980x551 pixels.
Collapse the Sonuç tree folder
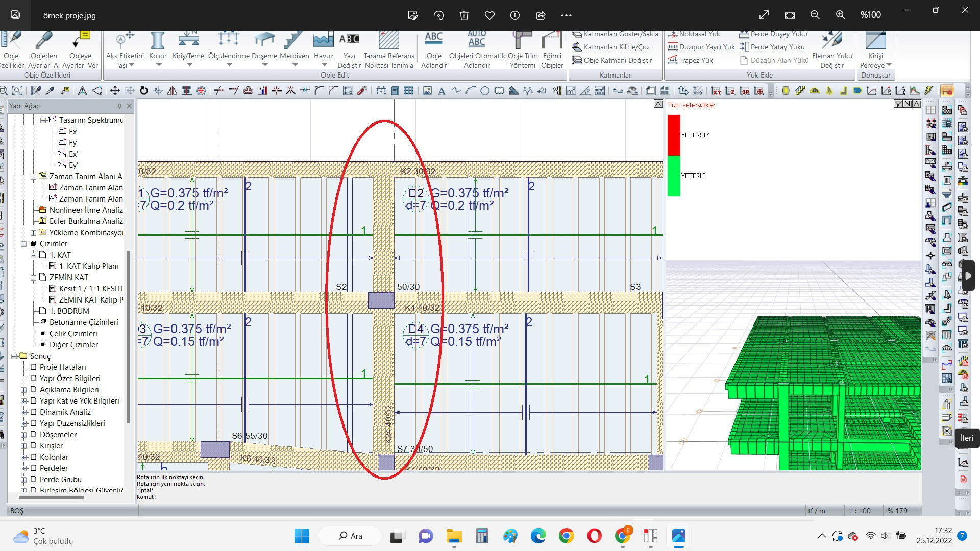pos(14,356)
